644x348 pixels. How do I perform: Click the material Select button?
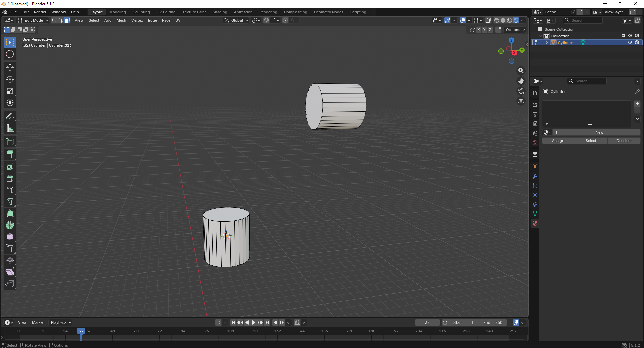(x=591, y=141)
